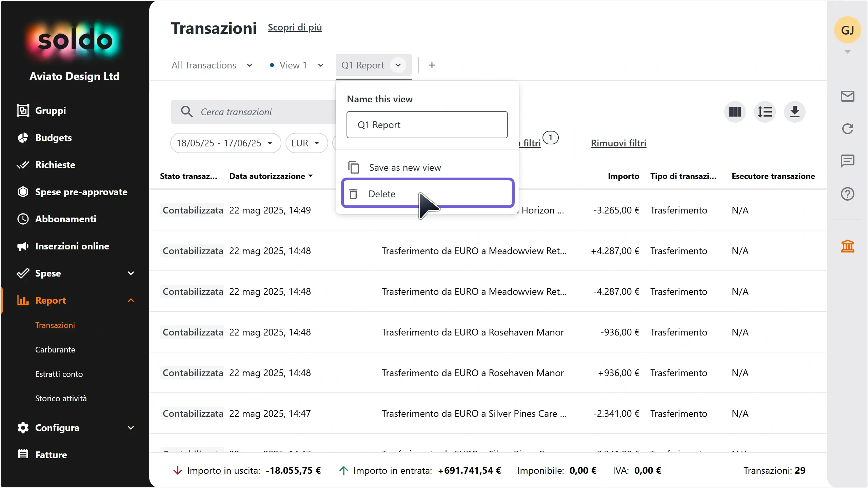The image size is (868, 488).
Task: Click the Configura sidebar item
Action: point(57,428)
